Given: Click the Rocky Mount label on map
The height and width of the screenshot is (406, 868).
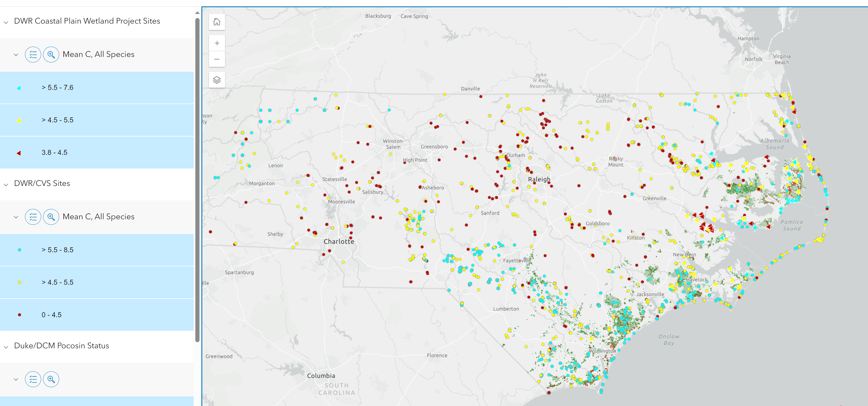Looking at the screenshot, I should (616, 162).
